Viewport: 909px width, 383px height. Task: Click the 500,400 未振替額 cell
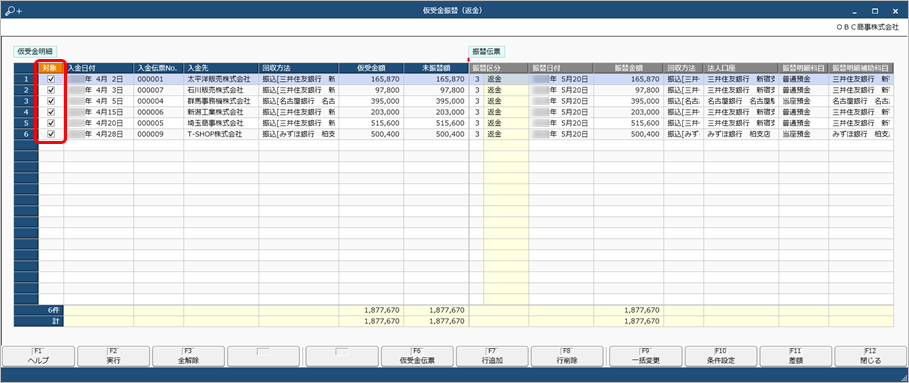[x=436, y=134]
